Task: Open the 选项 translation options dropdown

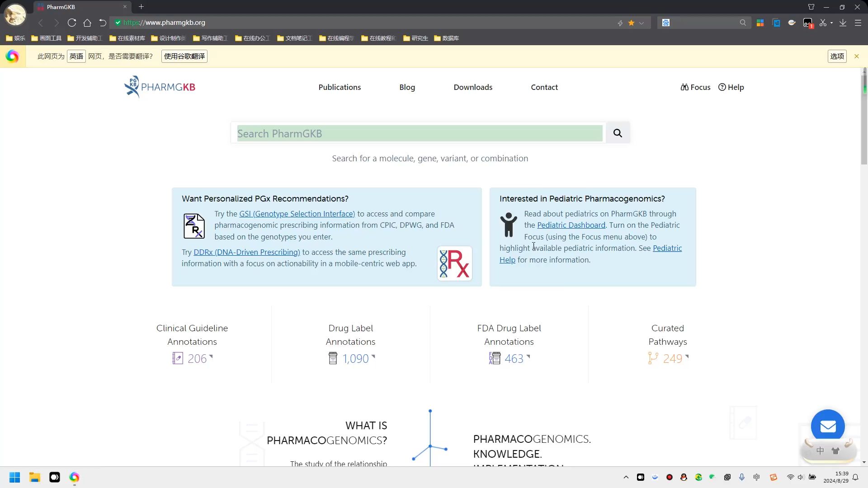Action: (837, 56)
